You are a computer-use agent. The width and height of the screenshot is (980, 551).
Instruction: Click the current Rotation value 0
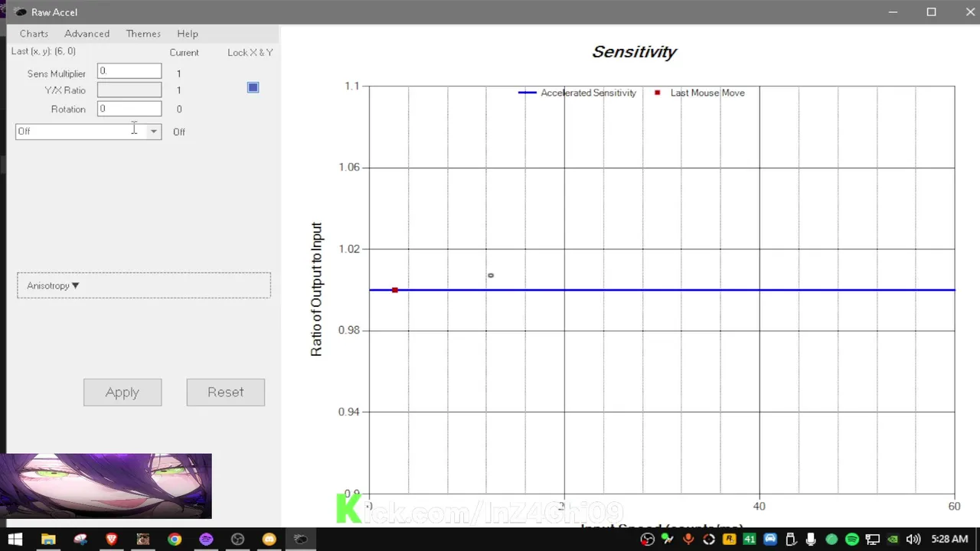tap(179, 109)
